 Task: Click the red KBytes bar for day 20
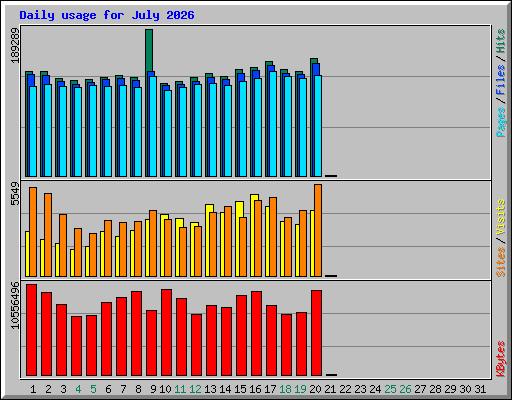[x=317, y=333]
